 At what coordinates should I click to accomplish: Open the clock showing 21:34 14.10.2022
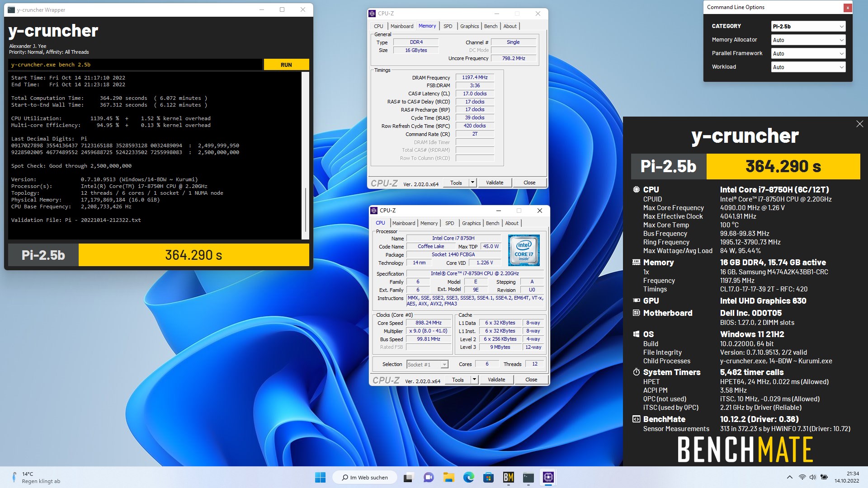(x=846, y=477)
